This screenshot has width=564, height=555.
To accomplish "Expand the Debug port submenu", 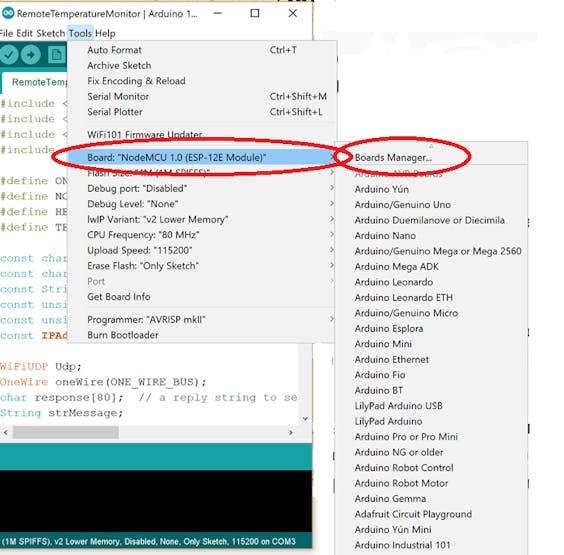I will [202, 188].
